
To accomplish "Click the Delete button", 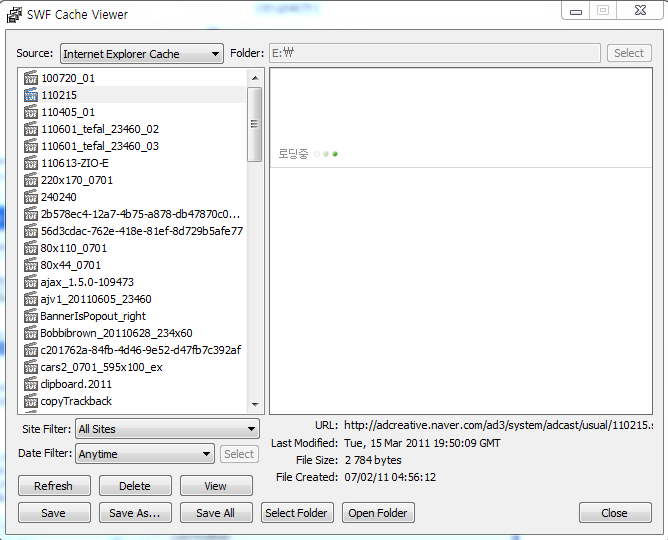I will [x=135, y=486].
